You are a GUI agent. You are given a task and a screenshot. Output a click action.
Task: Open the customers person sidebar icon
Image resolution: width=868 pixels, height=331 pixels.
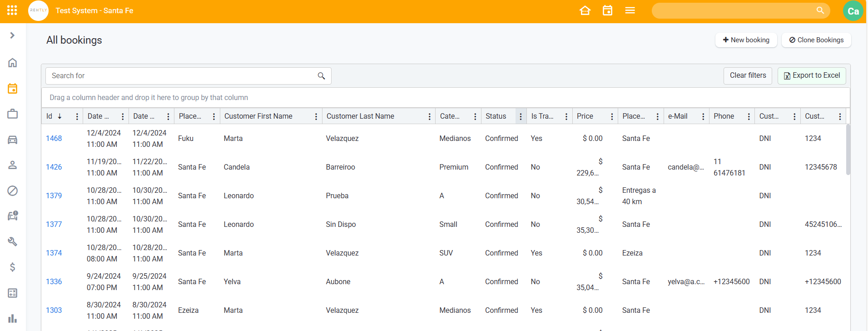tap(13, 165)
